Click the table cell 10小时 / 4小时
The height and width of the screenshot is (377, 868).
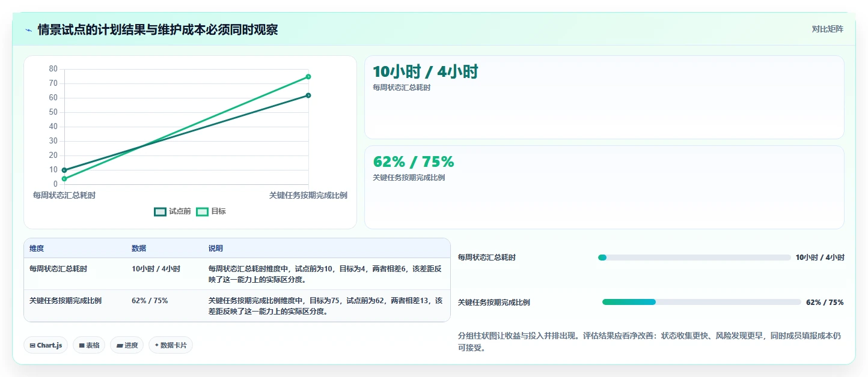coord(156,269)
